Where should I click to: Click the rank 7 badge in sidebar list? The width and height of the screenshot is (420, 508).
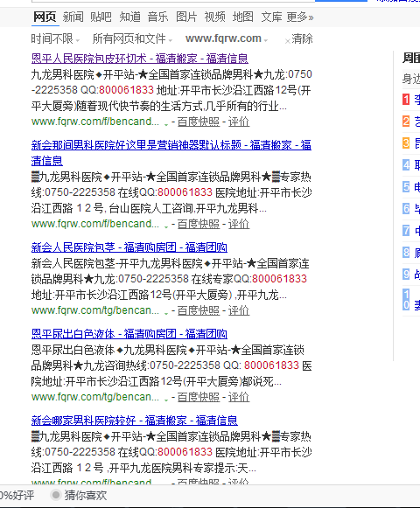(x=406, y=230)
